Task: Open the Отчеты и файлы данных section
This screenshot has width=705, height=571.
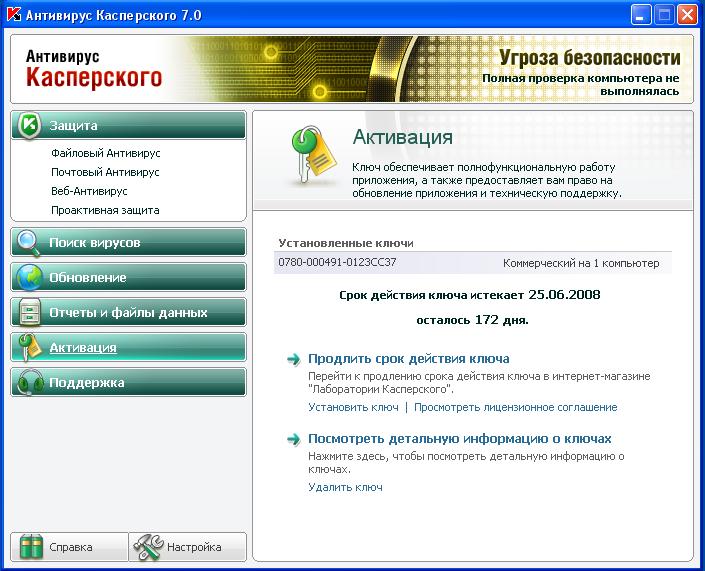Action: (129, 312)
